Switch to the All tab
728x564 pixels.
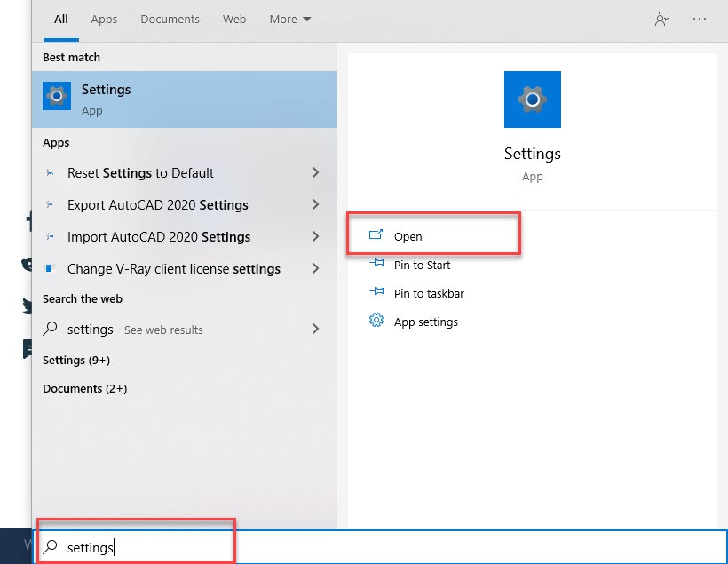(61, 19)
